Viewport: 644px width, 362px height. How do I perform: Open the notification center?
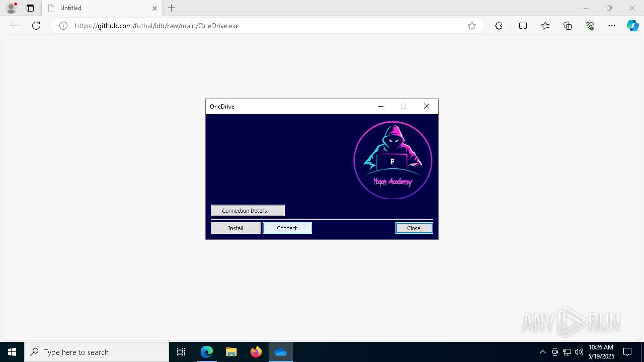pyautogui.click(x=627, y=352)
